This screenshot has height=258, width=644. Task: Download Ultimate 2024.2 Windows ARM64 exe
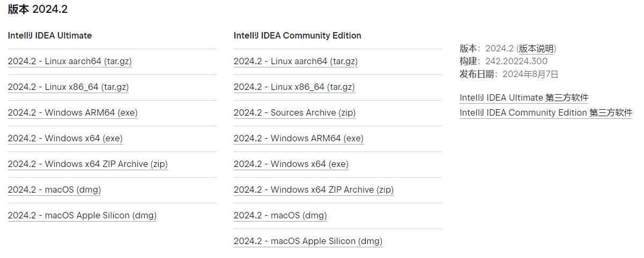[x=72, y=112]
